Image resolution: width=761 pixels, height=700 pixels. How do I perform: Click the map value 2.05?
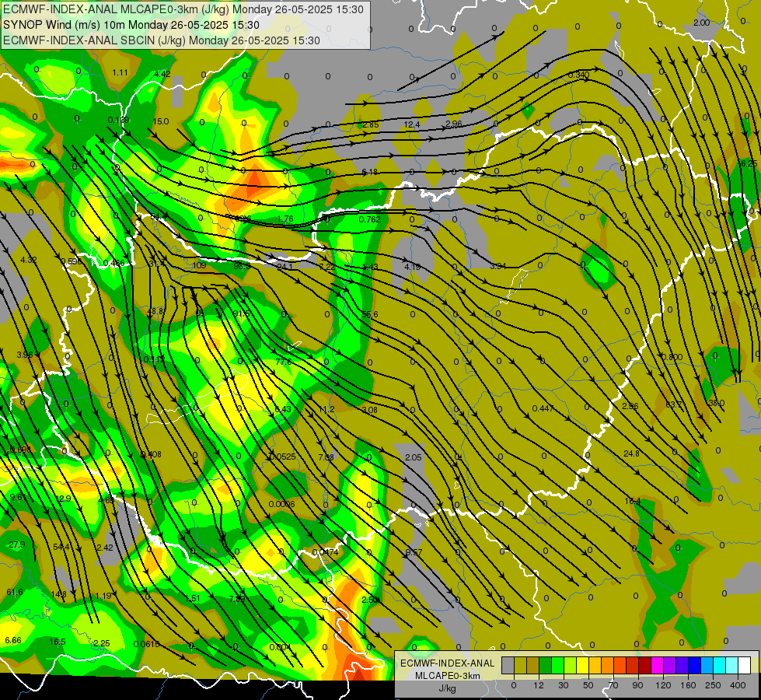pyautogui.click(x=413, y=457)
